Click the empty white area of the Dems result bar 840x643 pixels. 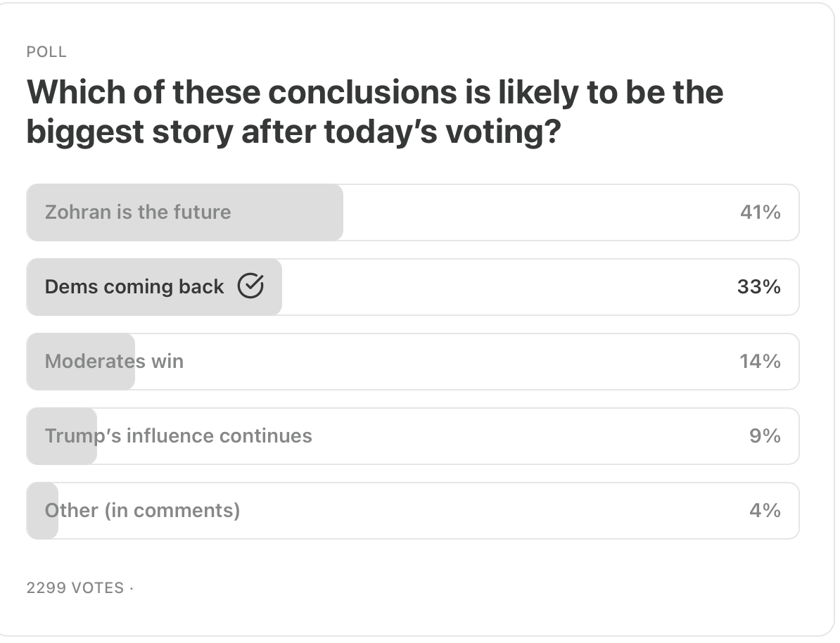click(x=492, y=287)
